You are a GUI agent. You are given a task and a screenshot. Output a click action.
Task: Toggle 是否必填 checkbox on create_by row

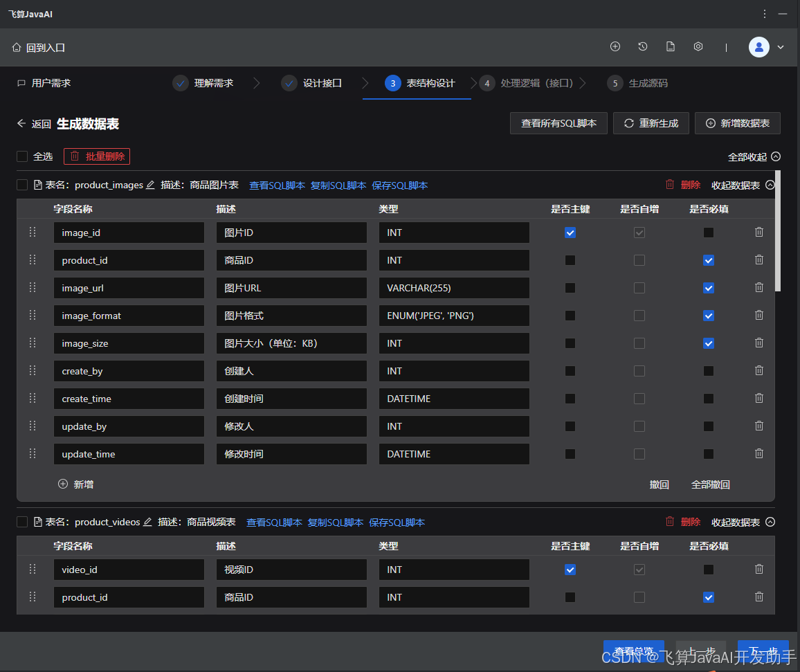[x=708, y=371]
